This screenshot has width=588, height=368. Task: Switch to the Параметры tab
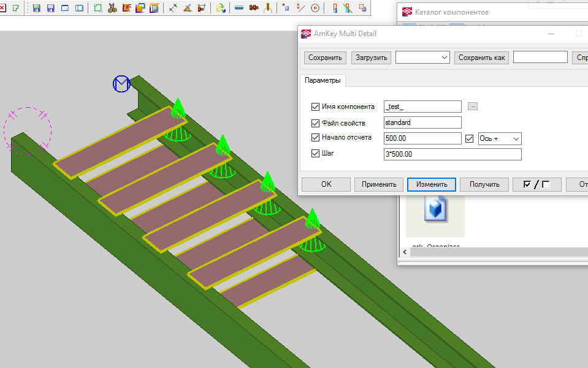pyautogui.click(x=321, y=80)
